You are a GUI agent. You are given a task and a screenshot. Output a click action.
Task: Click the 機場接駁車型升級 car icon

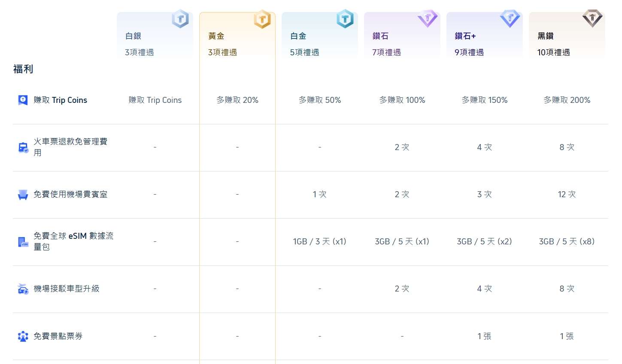[22, 289]
